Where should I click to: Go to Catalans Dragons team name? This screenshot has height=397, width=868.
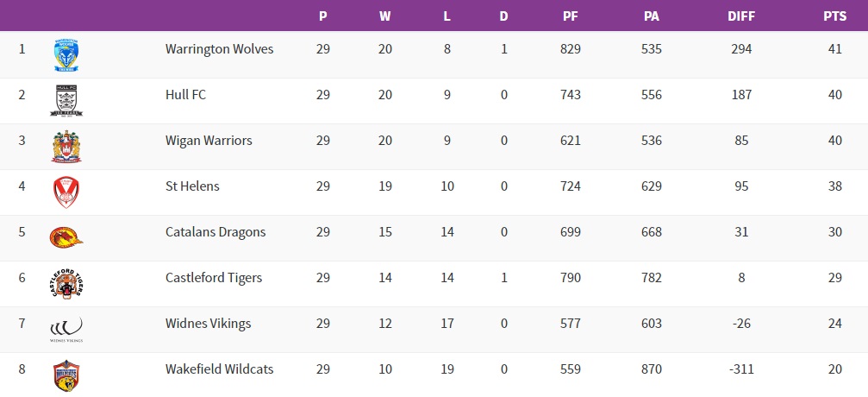(215, 232)
